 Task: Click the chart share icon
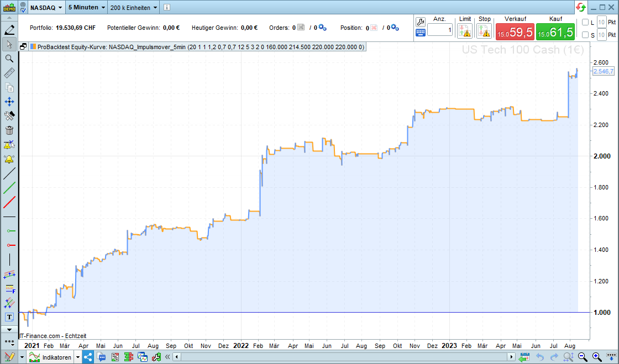tap(88, 357)
